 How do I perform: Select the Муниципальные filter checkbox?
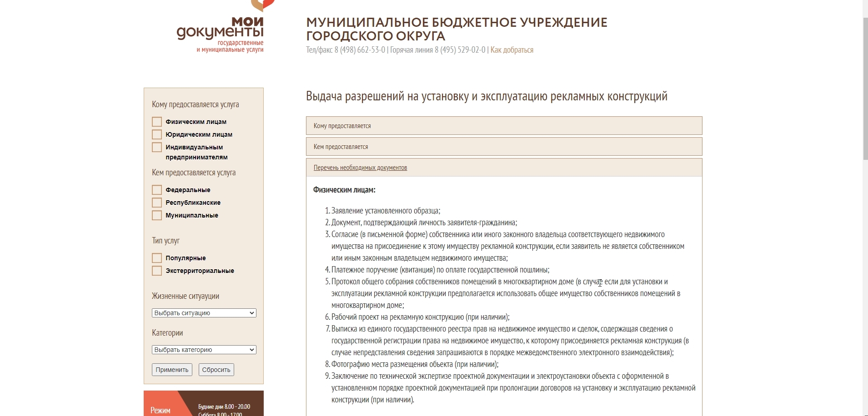coord(157,215)
